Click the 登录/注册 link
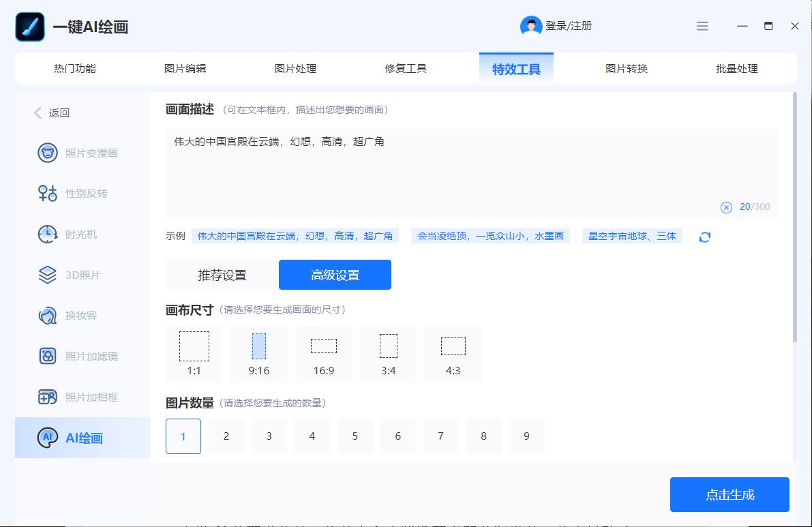 (x=569, y=26)
